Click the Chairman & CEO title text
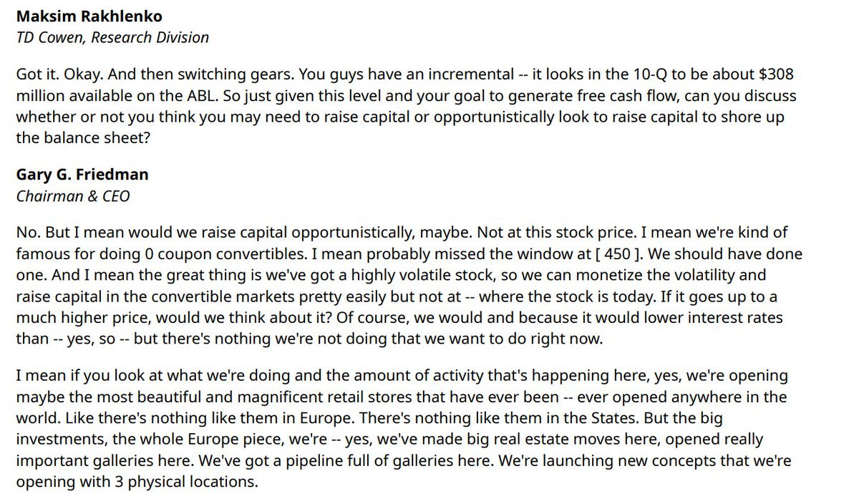 (73, 195)
